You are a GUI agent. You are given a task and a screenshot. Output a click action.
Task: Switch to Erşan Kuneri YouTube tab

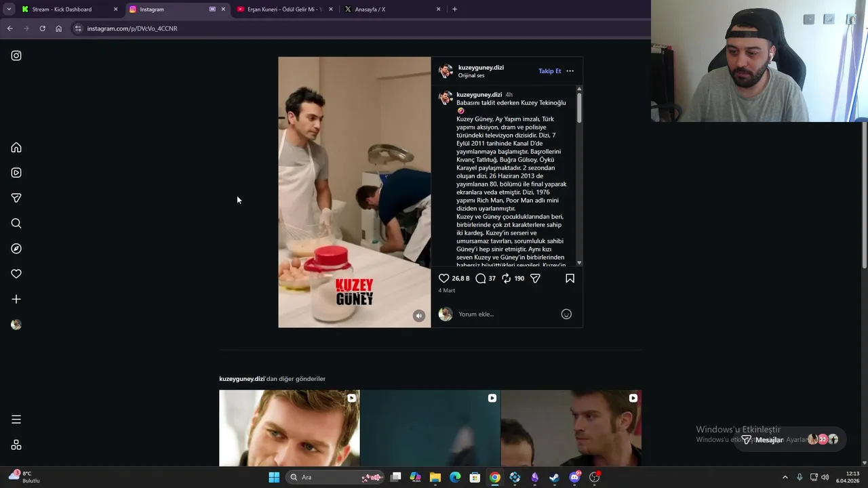point(283,9)
